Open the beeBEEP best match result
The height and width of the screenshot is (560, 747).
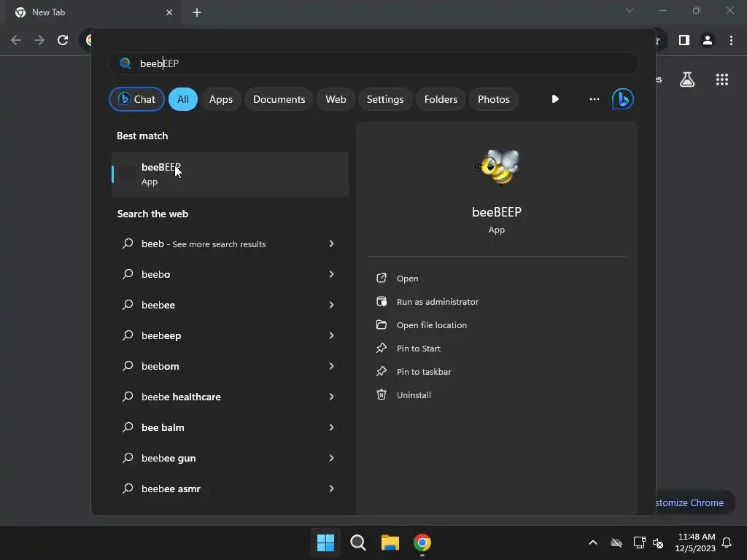coord(230,174)
